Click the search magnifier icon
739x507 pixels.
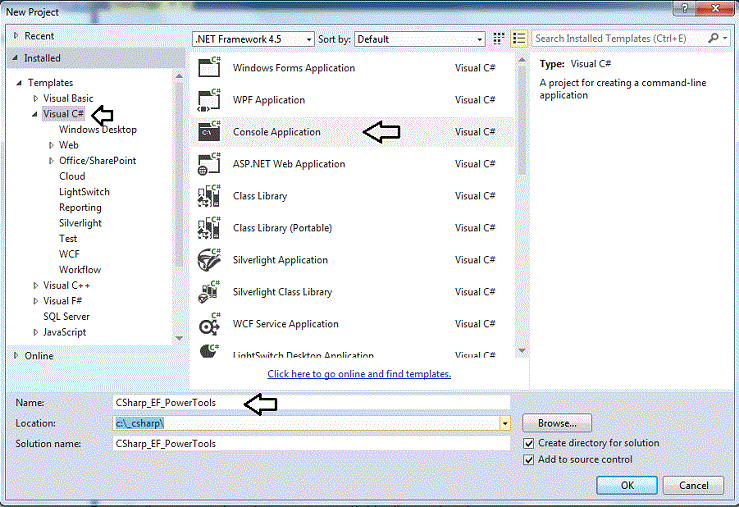[x=714, y=38]
